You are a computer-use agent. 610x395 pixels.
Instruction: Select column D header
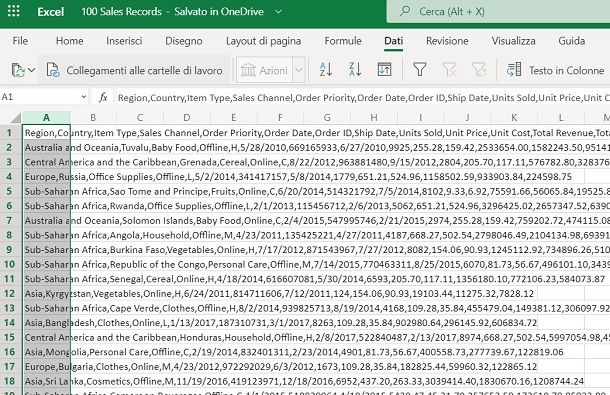pos(187,117)
